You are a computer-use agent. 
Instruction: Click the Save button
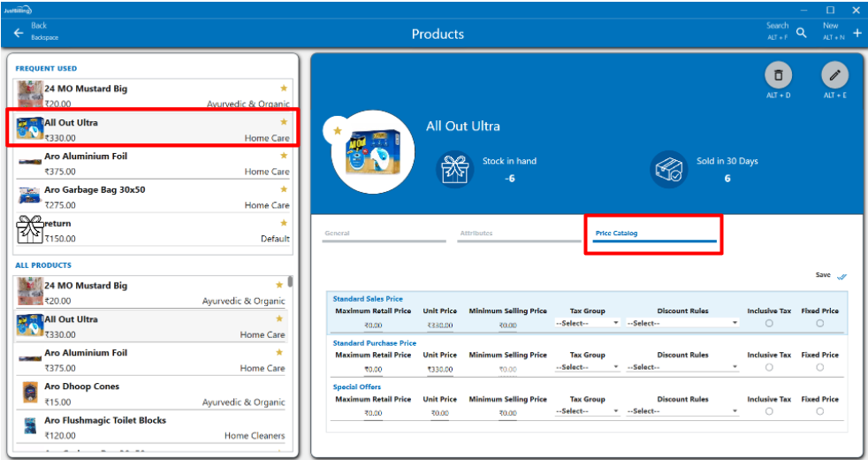[830, 276]
